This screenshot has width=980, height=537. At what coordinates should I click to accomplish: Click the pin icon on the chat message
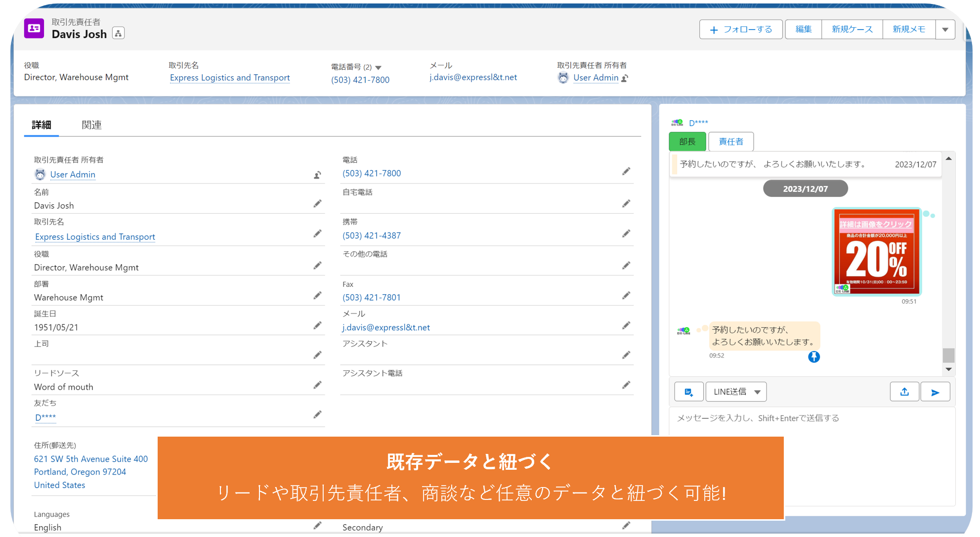[813, 357]
